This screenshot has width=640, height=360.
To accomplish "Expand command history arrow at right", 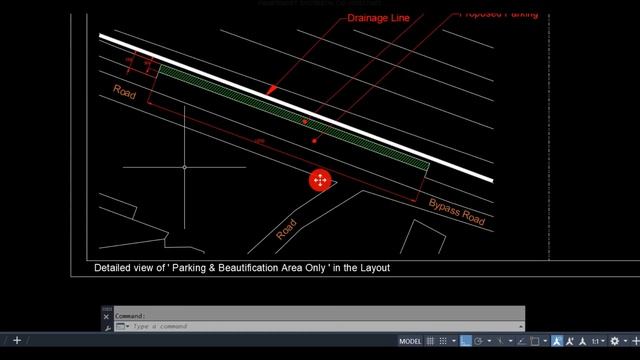I will 520,326.
